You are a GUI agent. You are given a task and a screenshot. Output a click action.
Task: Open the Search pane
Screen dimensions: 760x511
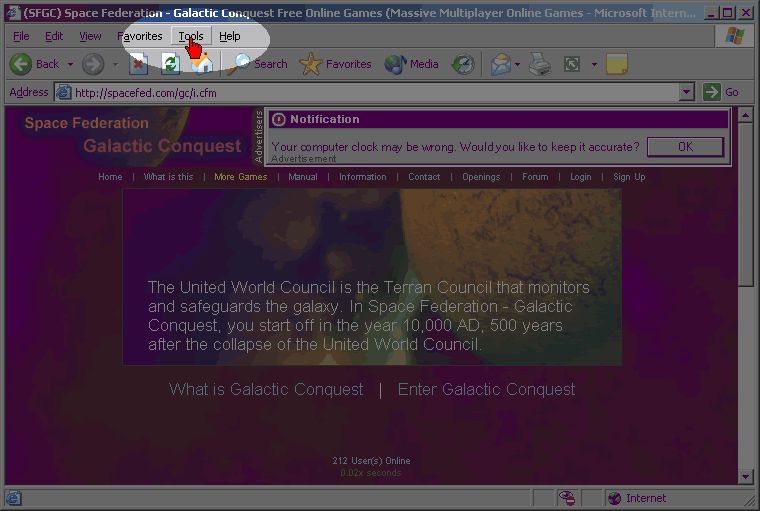pos(257,64)
